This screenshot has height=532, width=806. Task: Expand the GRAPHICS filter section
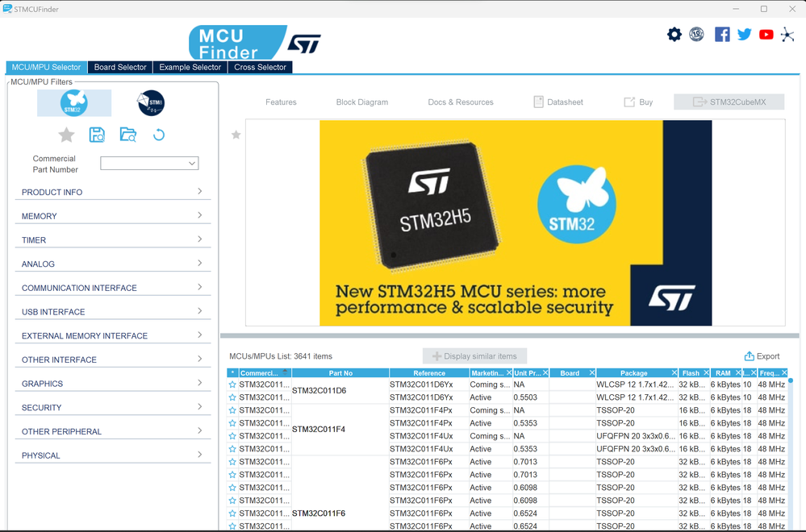point(113,384)
